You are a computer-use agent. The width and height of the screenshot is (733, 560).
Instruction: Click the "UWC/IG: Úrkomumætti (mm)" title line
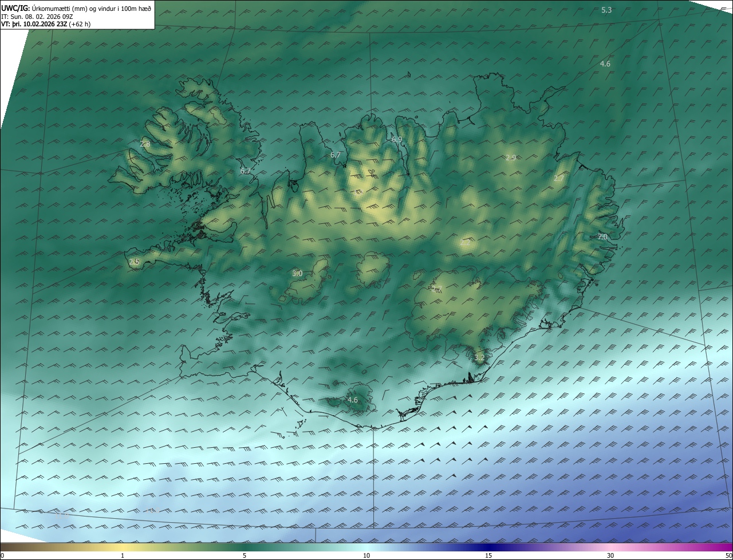point(76,8)
